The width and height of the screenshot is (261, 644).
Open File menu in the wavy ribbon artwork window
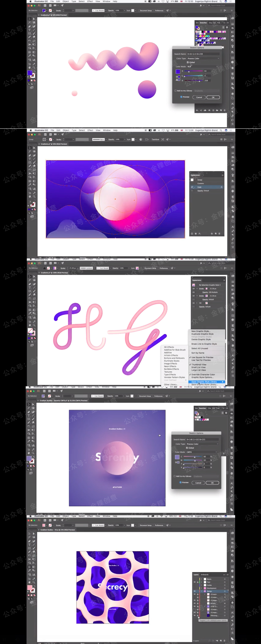[x=52, y=1]
